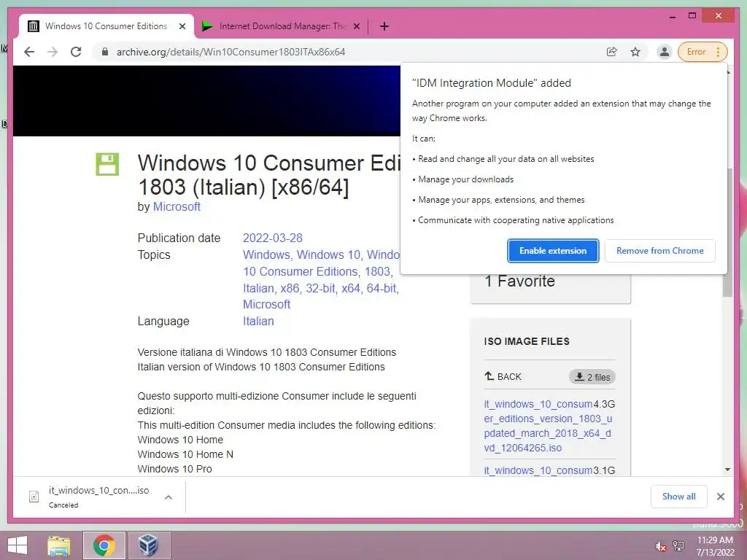Click the address bar URL field
This screenshot has width=747, height=560.
coord(231,52)
